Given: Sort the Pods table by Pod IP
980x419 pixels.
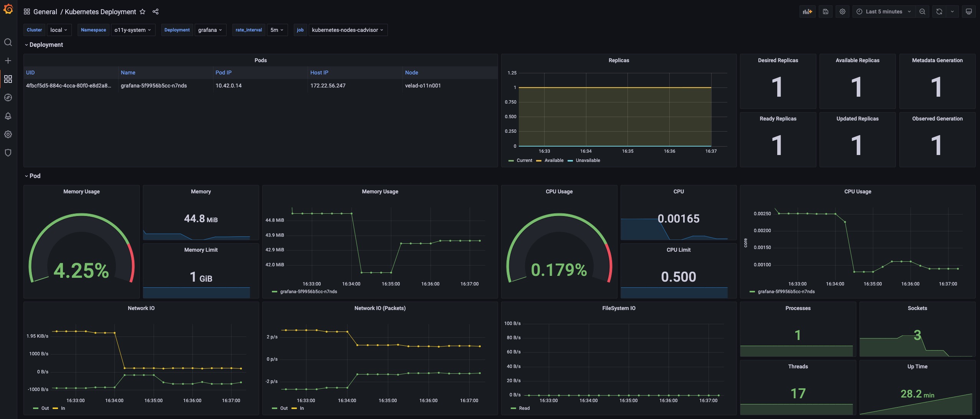Looking at the screenshot, I should point(223,73).
